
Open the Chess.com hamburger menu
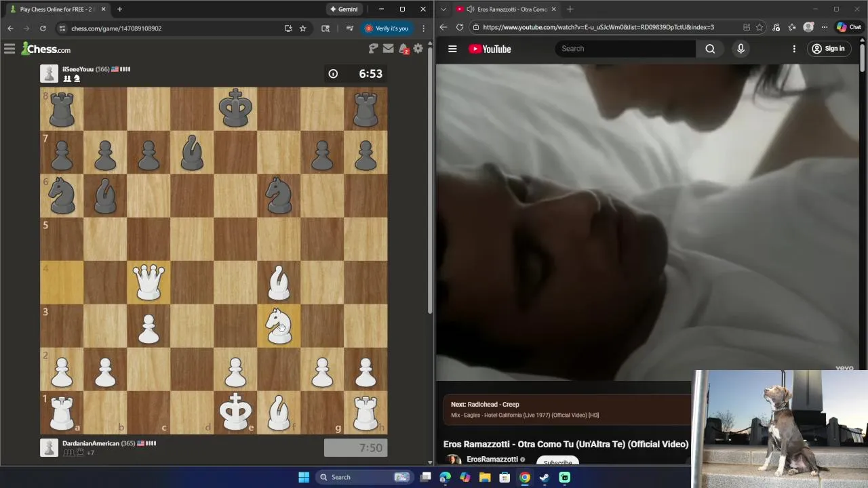tap(9, 49)
